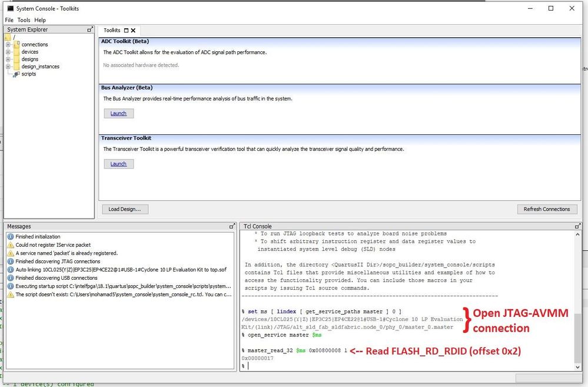Select the design_instances tree item
The height and width of the screenshot is (387, 588).
coord(41,67)
